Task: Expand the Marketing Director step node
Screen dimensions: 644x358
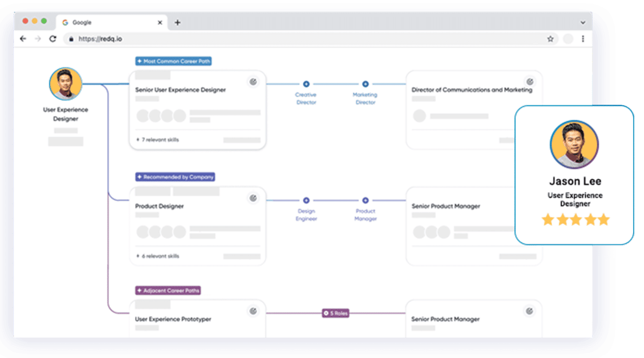Action: tap(365, 84)
